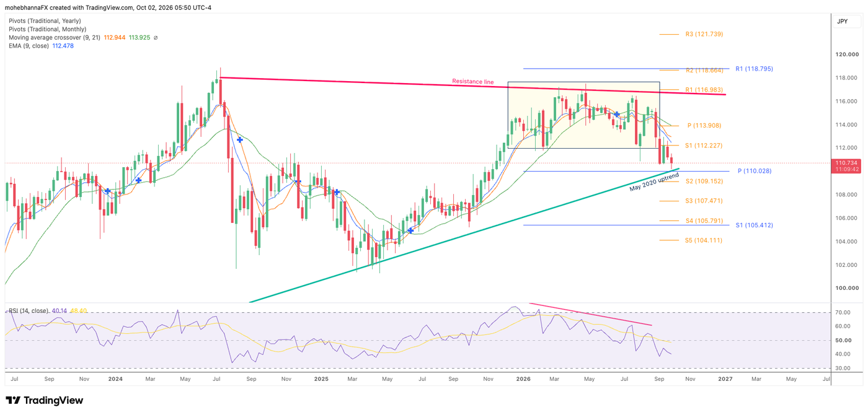868x415 pixels.
Task: Click the 2025 label on time axis
Action: [x=320, y=378]
